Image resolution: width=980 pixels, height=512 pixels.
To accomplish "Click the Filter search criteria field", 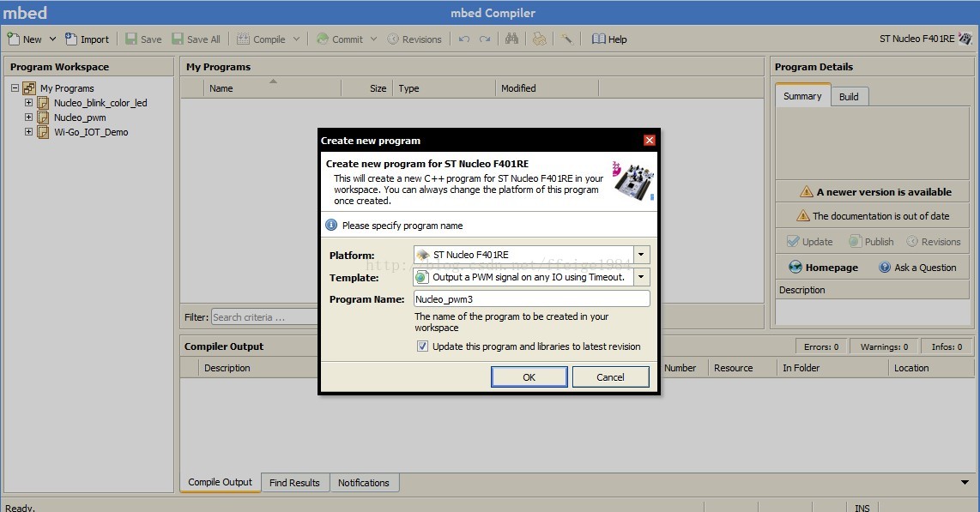I will click(265, 317).
